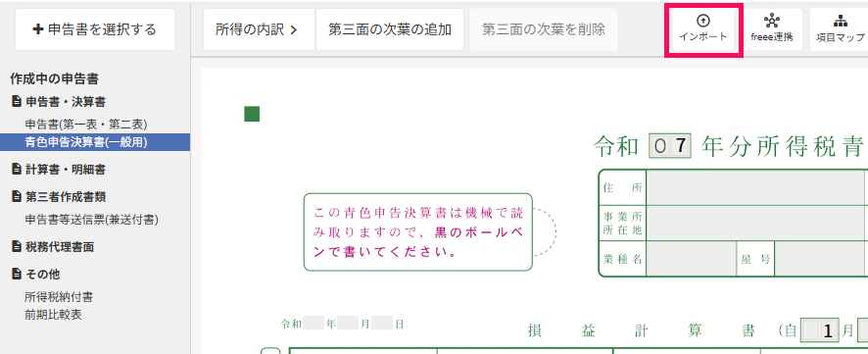This screenshot has width=868, height=354.
Task: Select 第三者作成書類 section heading
Action: tap(66, 197)
